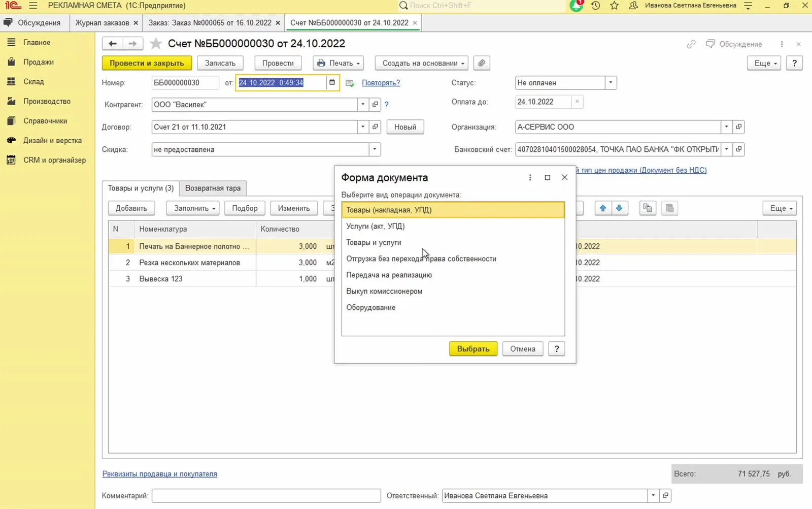Close the Заказ №000065 tab

[x=278, y=23]
